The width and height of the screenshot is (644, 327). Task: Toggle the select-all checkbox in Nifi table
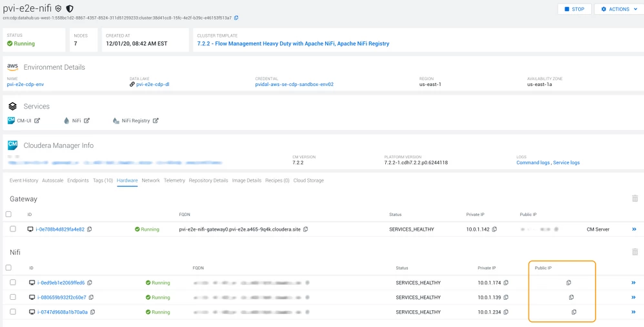point(8,268)
